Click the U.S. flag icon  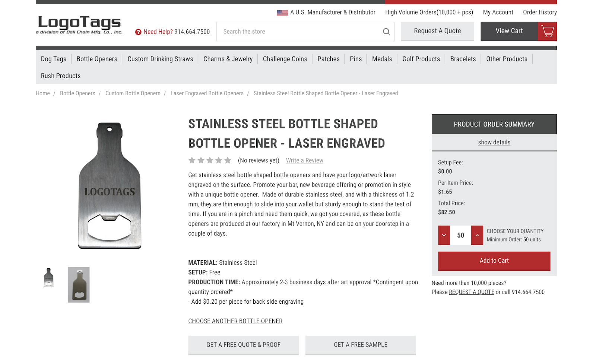pyautogui.click(x=281, y=12)
